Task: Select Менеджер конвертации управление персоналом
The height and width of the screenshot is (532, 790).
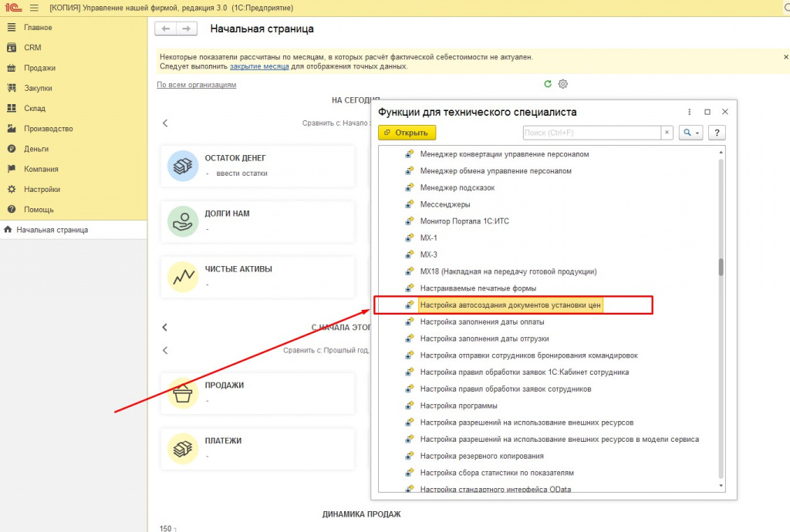Action: pos(505,154)
